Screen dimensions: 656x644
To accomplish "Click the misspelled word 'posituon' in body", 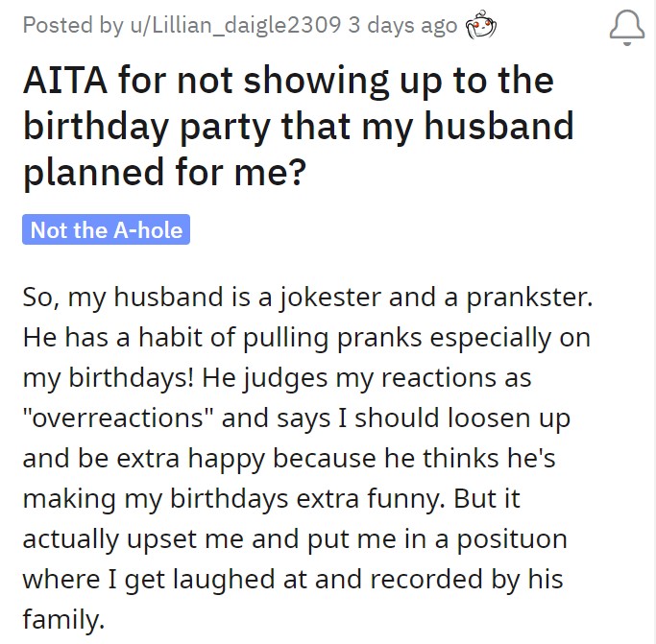I will (512, 539).
